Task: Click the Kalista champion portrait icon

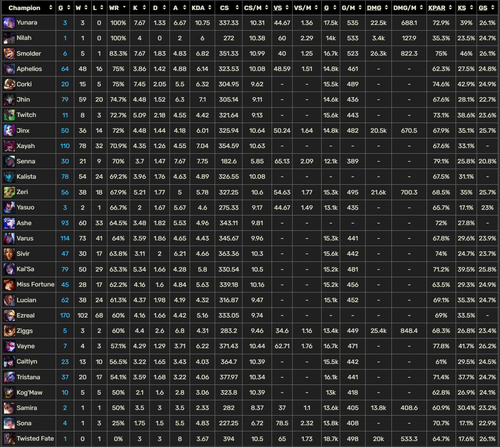Action: [9, 177]
